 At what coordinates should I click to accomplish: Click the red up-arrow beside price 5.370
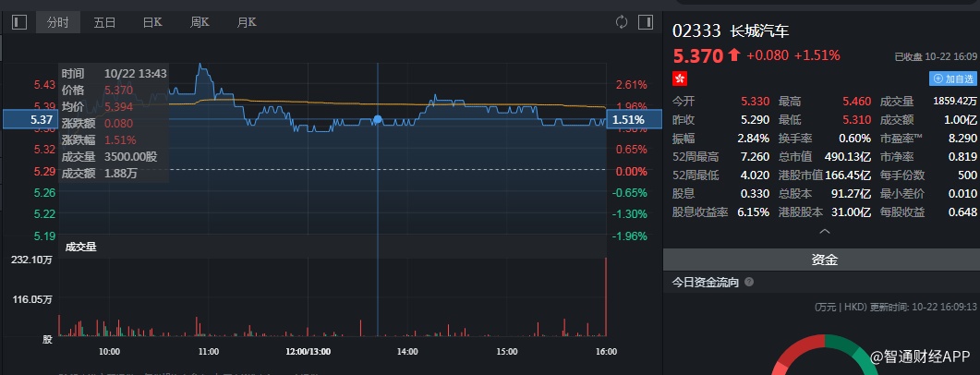tap(734, 55)
